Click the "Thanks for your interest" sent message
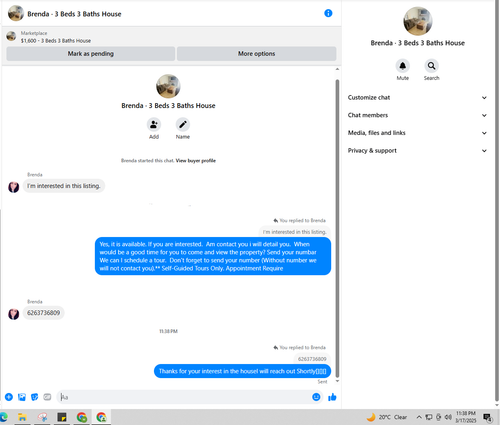 click(x=242, y=371)
